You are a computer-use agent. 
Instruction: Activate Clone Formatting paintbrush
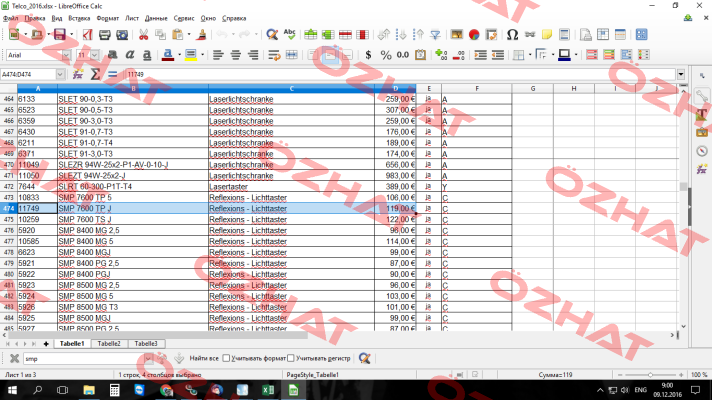click(x=202, y=35)
